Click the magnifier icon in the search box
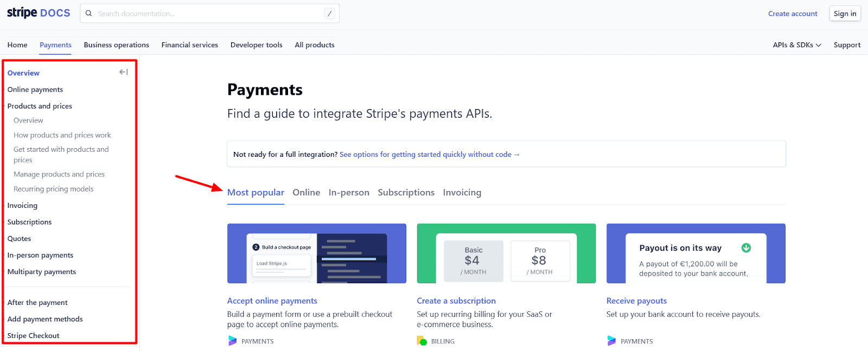 click(x=89, y=14)
